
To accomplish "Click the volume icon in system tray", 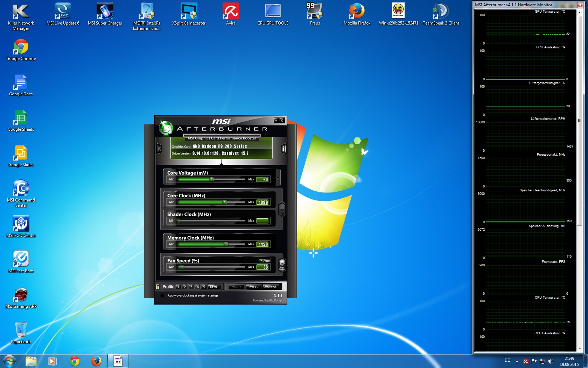I will point(551,361).
